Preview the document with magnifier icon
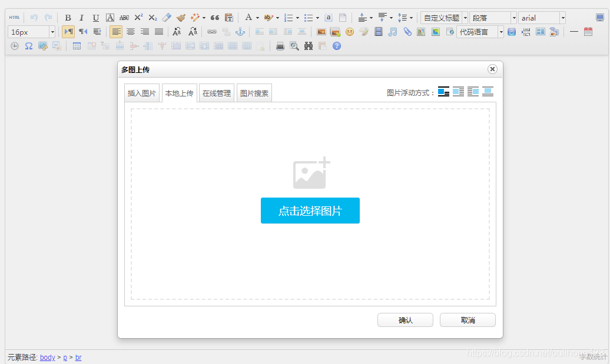610x364 pixels. 294,46
